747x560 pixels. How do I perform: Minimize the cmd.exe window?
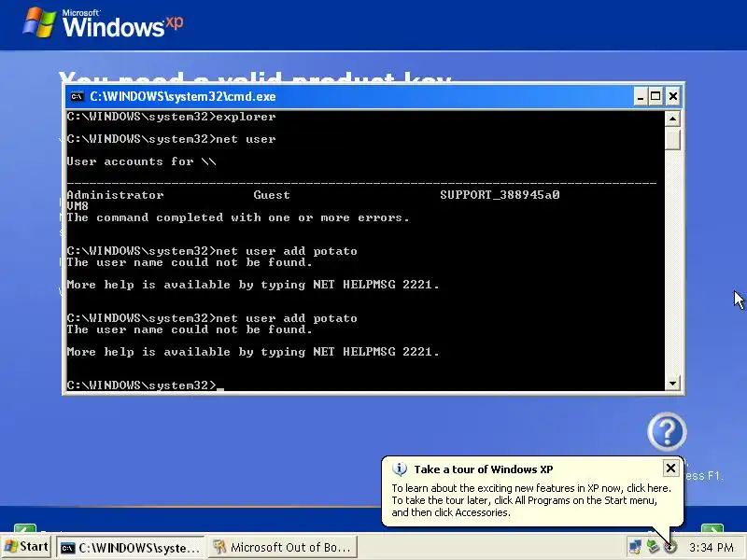pos(641,97)
